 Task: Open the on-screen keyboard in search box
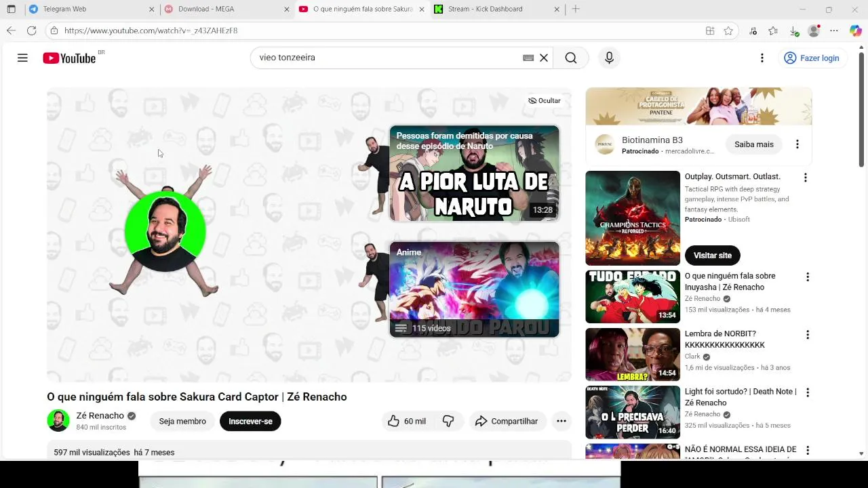pos(528,58)
